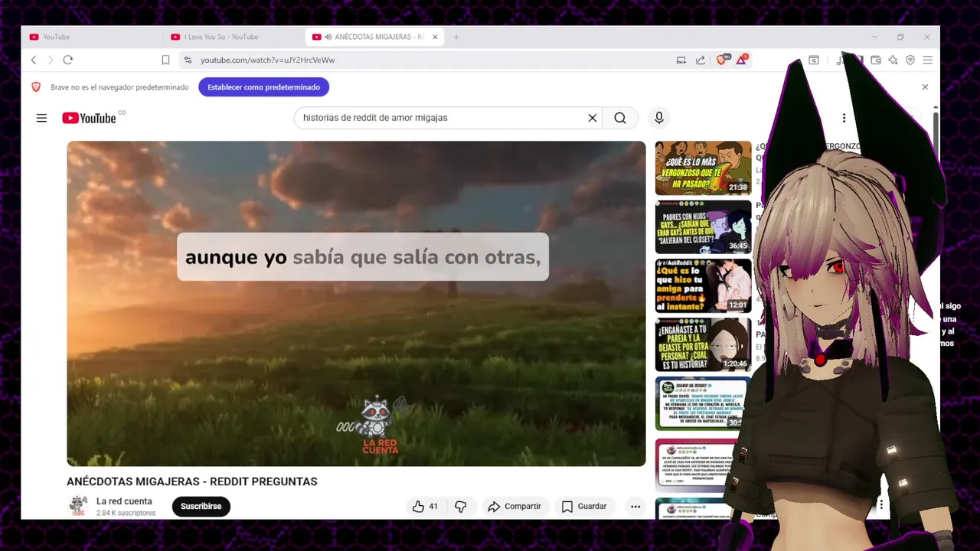The width and height of the screenshot is (980, 551).
Task: Open Brave Rewards triangle icon
Action: pyautogui.click(x=742, y=60)
